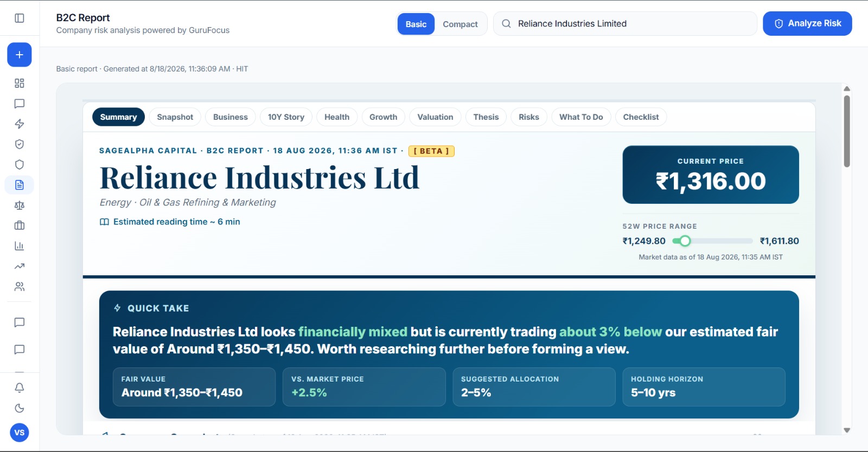Open the Valuation tab
868x452 pixels.
point(435,117)
